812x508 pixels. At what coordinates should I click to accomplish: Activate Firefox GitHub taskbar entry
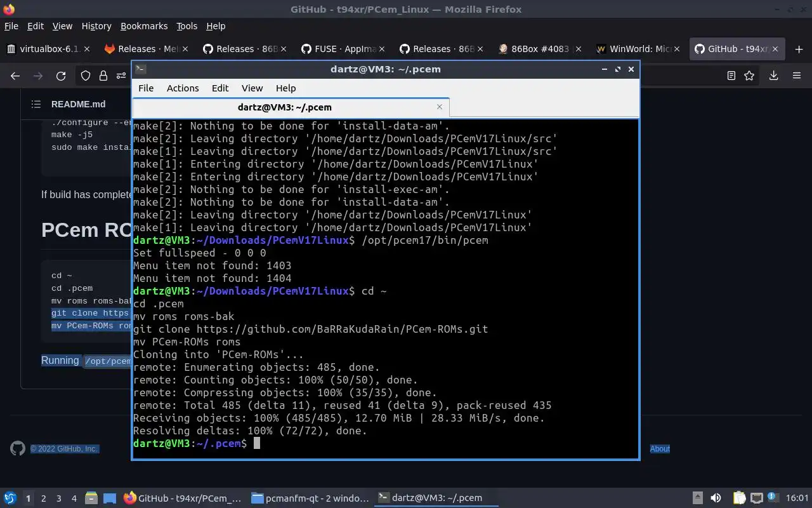pyautogui.click(x=183, y=498)
